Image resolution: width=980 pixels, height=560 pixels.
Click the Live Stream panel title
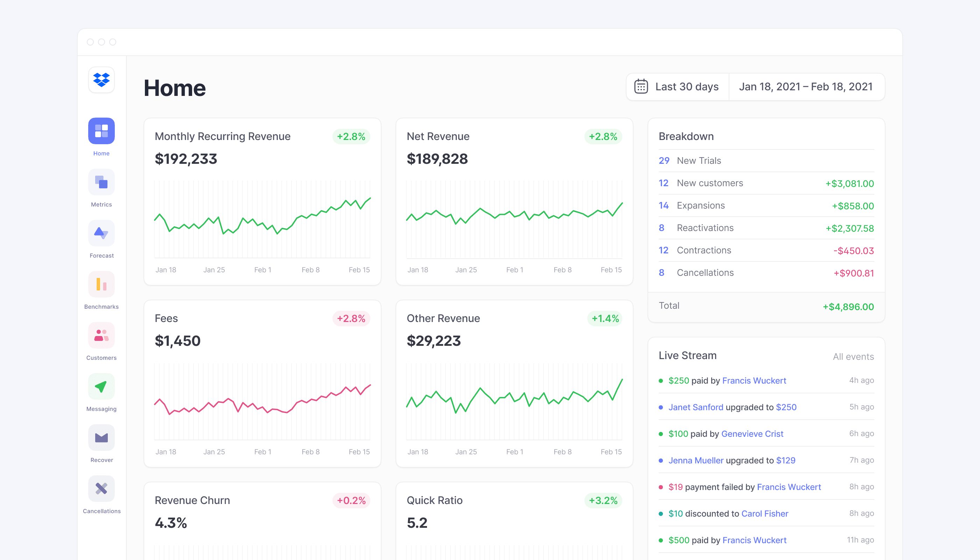688,355
